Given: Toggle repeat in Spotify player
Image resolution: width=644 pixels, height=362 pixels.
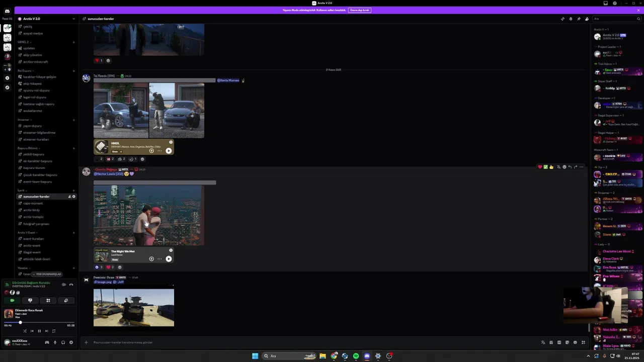Looking at the screenshot, I should 54,331.
